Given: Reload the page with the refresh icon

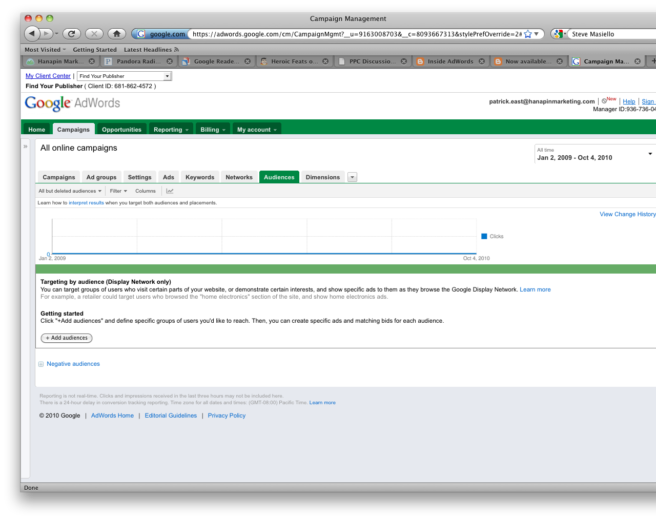Looking at the screenshot, I should click(x=72, y=33).
